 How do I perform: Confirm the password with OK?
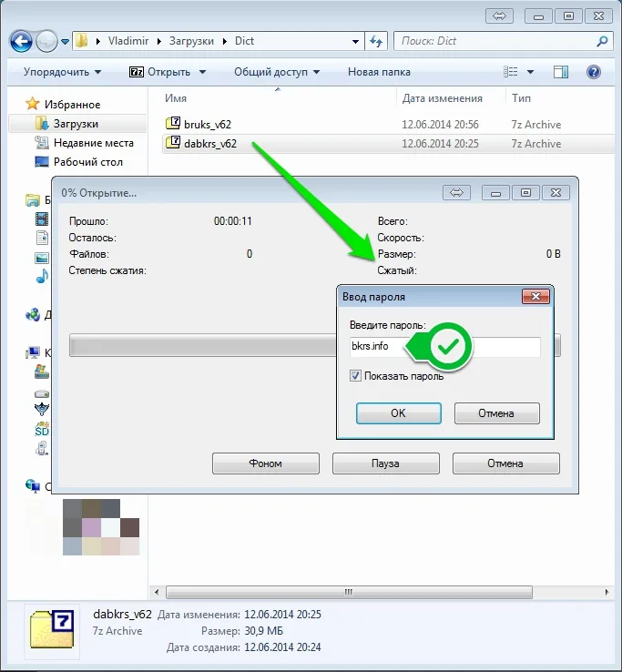tap(399, 413)
